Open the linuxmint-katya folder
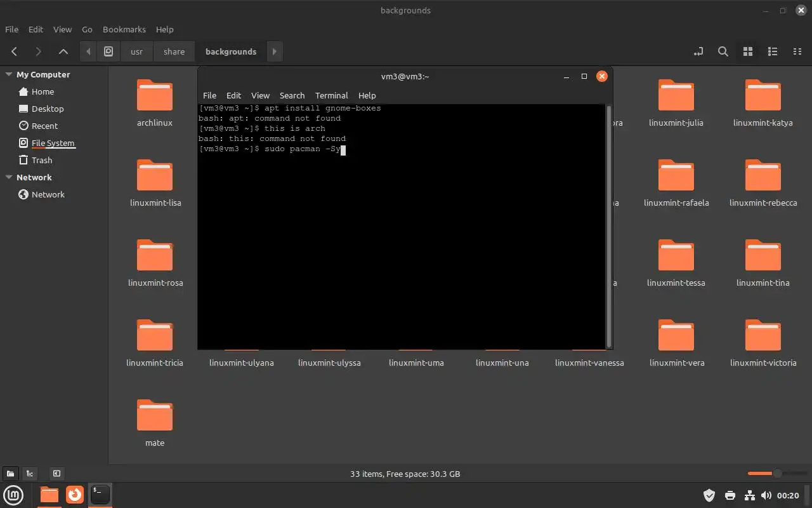The image size is (812, 508). click(763, 103)
